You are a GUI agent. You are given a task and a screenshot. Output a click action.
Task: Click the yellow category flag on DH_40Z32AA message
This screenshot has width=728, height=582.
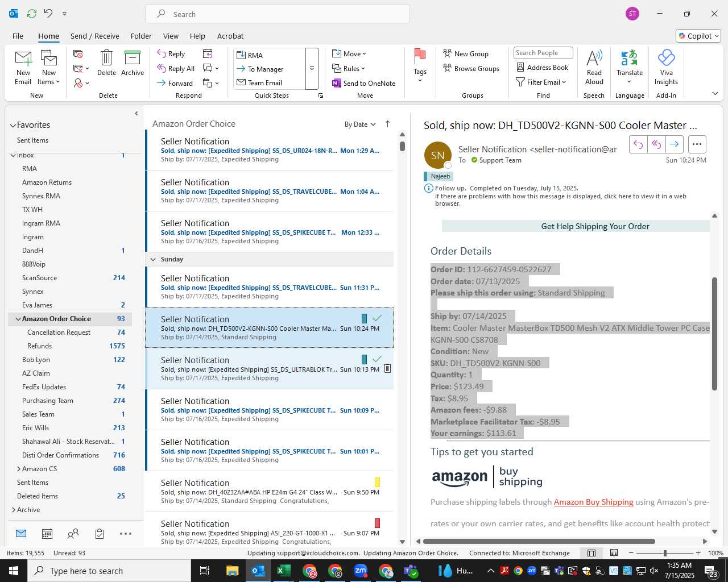coord(377,482)
